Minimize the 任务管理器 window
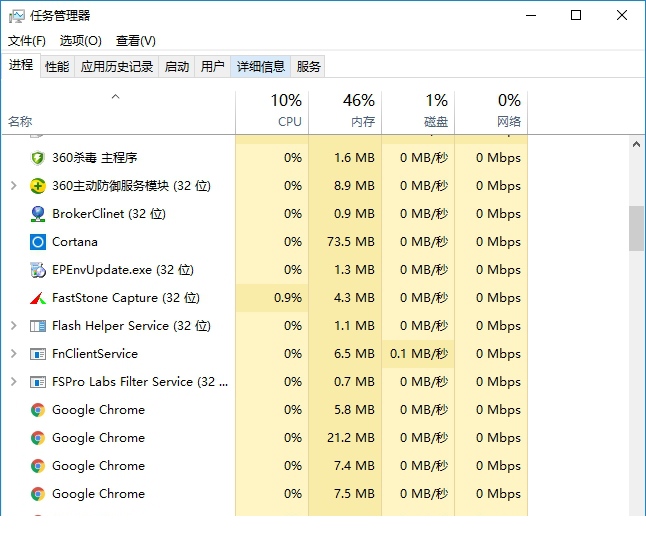Viewport: 646px width, 536px height. point(531,16)
